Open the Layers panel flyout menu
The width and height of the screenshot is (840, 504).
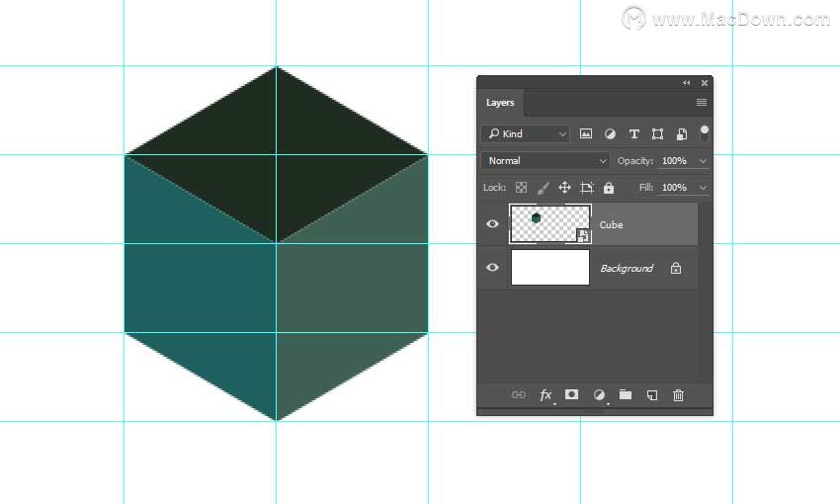pyautogui.click(x=702, y=103)
